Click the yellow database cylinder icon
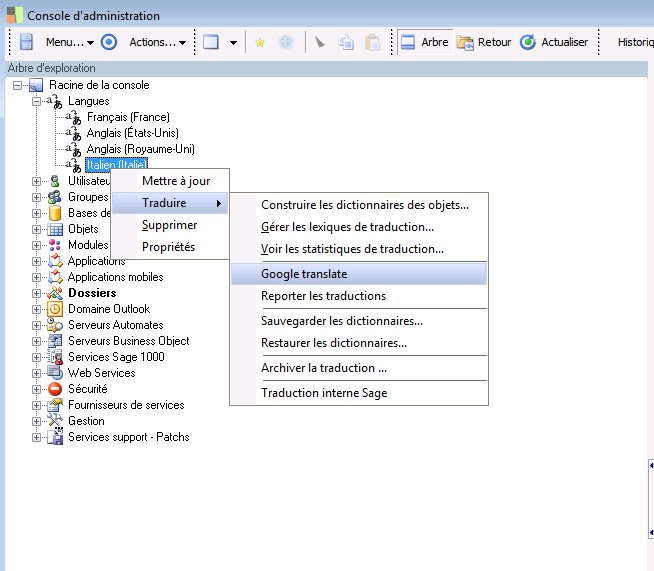Viewport: 654px width, 571px height. 55,213
